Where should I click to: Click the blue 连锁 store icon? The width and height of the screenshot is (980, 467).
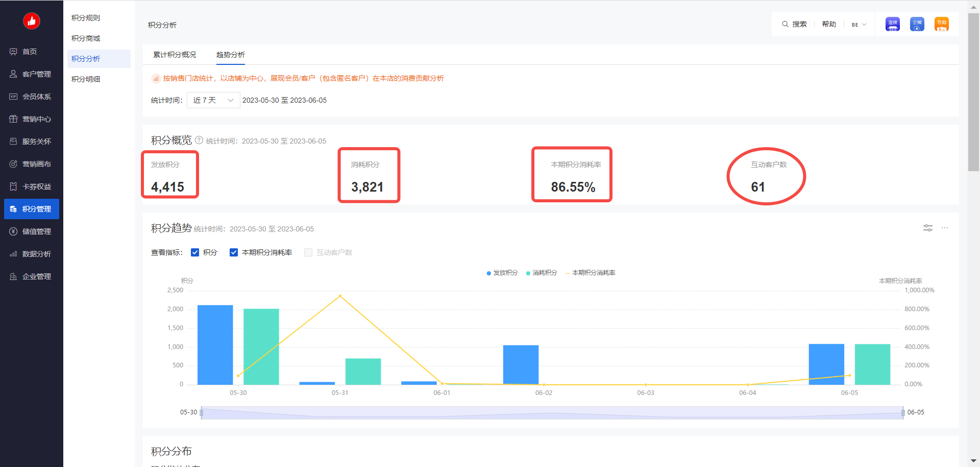click(x=892, y=24)
